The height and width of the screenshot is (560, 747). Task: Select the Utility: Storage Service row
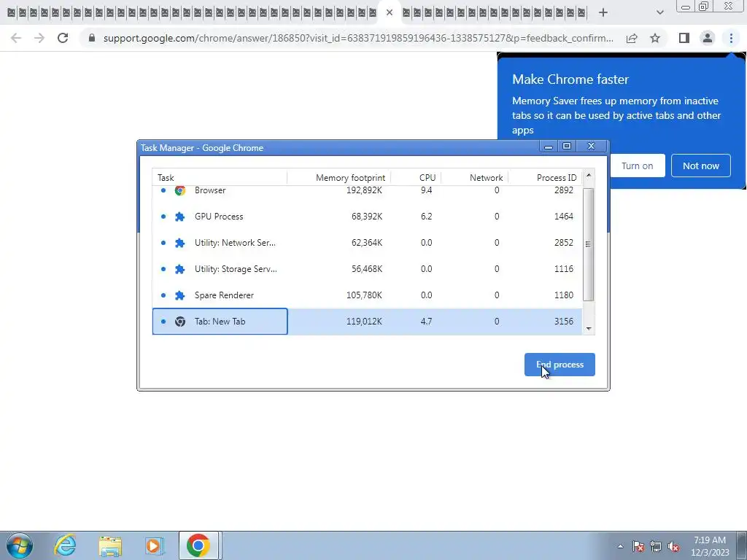click(x=368, y=268)
